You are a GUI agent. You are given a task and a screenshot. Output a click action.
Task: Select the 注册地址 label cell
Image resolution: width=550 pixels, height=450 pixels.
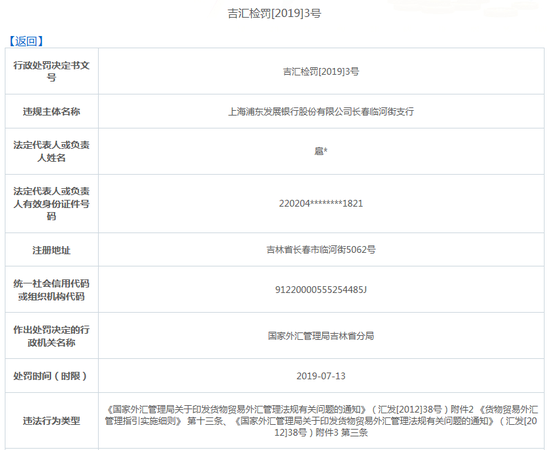(x=52, y=250)
